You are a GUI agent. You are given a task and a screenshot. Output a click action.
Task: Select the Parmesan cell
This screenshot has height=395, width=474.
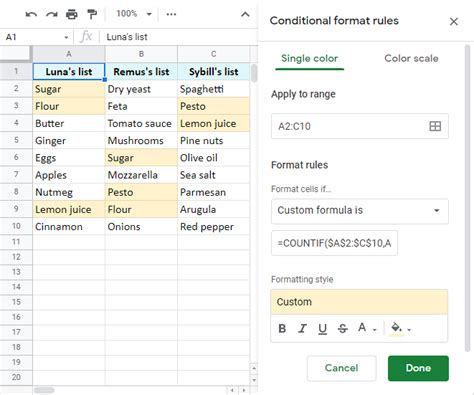[214, 192]
